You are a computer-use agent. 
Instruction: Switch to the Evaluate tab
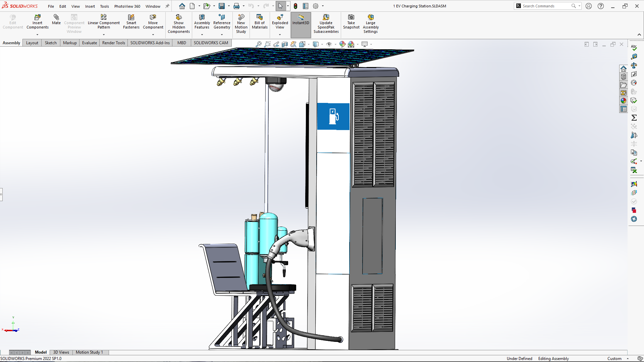(89, 43)
